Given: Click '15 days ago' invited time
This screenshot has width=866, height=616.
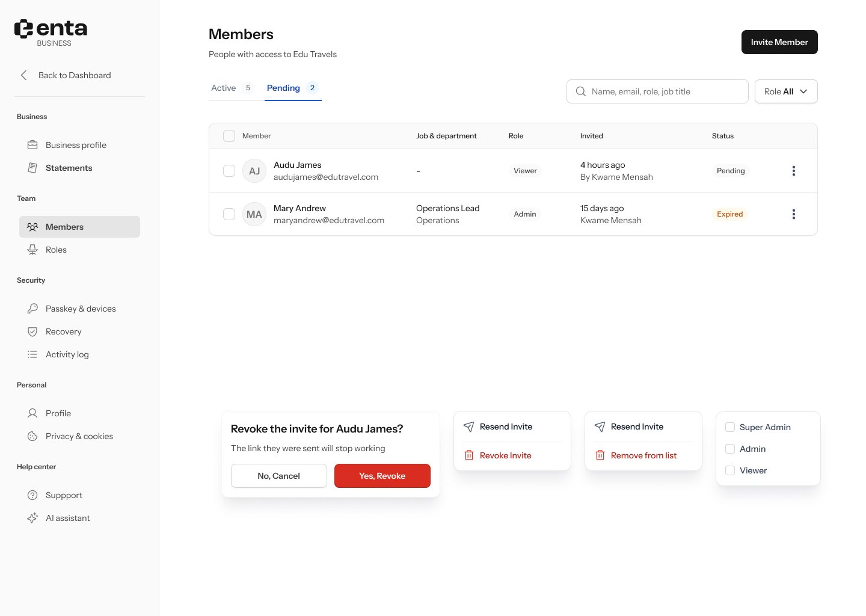Looking at the screenshot, I should click(x=602, y=208).
